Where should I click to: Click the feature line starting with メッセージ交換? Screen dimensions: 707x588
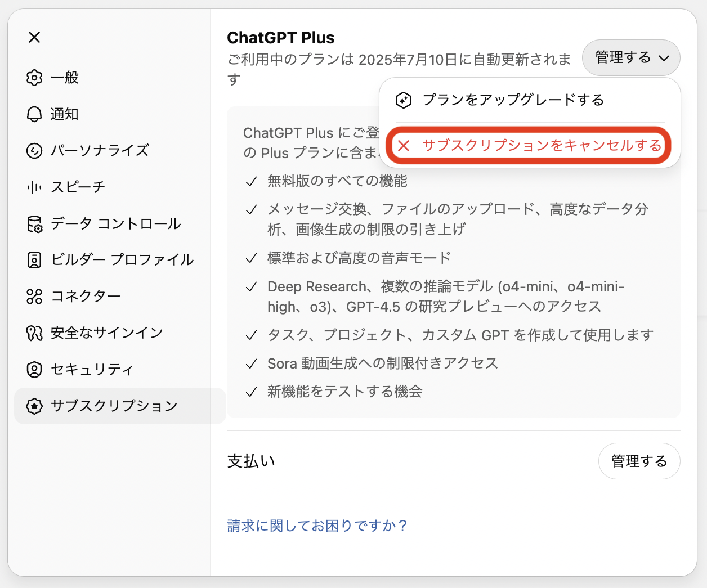[458, 219]
